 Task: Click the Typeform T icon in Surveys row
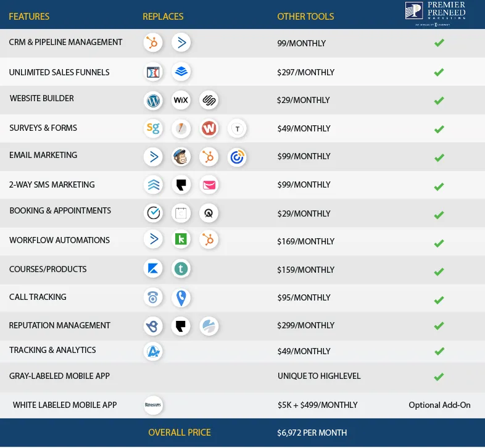click(x=237, y=128)
